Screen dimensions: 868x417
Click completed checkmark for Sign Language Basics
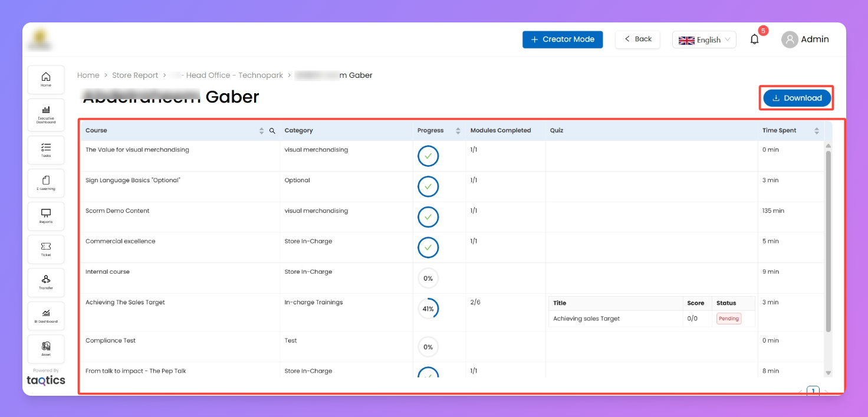(428, 186)
